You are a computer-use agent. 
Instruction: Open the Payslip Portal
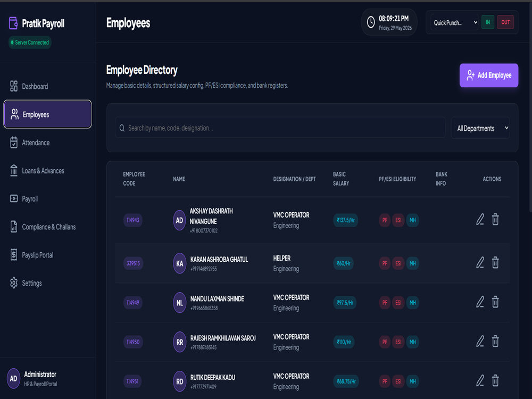coord(47,255)
